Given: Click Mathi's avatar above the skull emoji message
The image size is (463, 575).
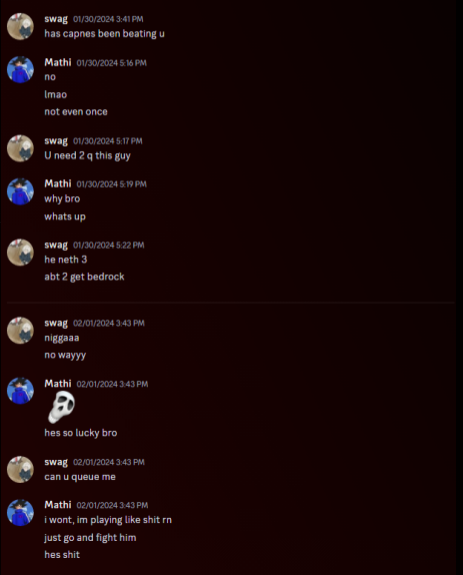Looking at the screenshot, I should (x=21, y=391).
